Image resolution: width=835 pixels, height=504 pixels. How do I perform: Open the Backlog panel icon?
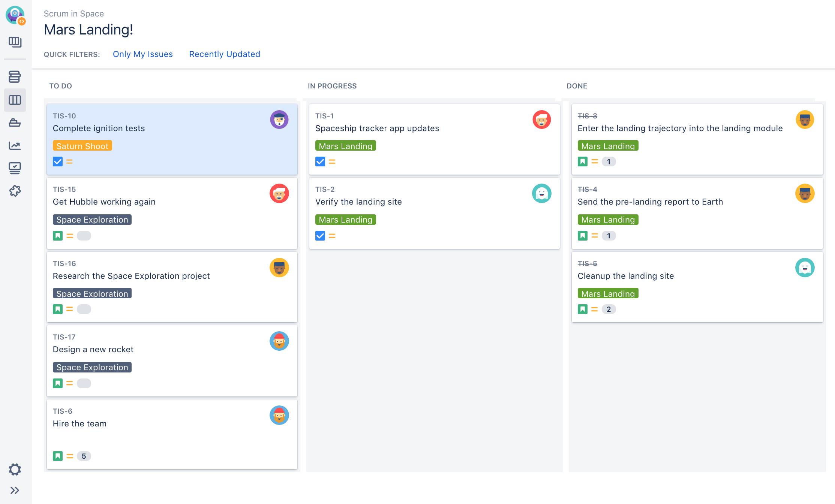pyautogui.click(x=16, y=77)
